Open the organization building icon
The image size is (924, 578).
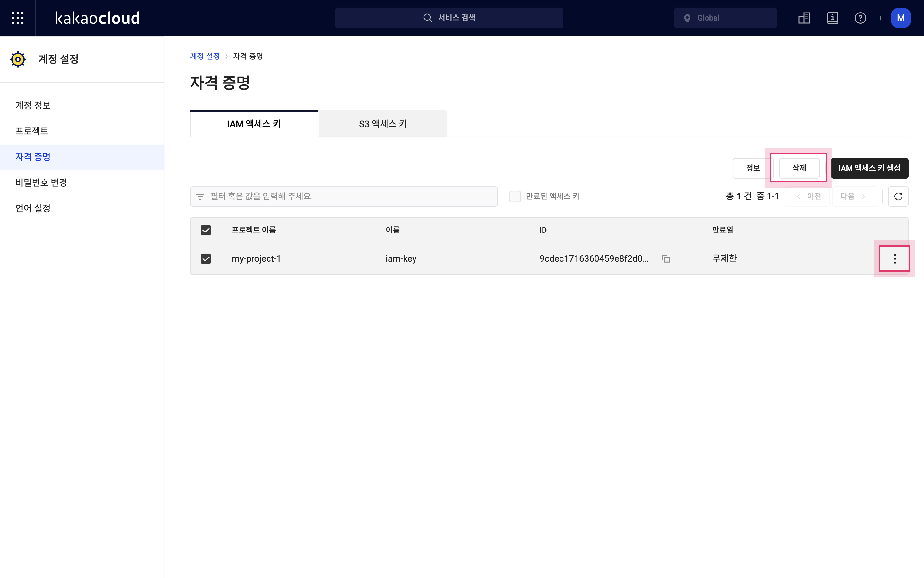pyautogui.click(x=804, y=18)
